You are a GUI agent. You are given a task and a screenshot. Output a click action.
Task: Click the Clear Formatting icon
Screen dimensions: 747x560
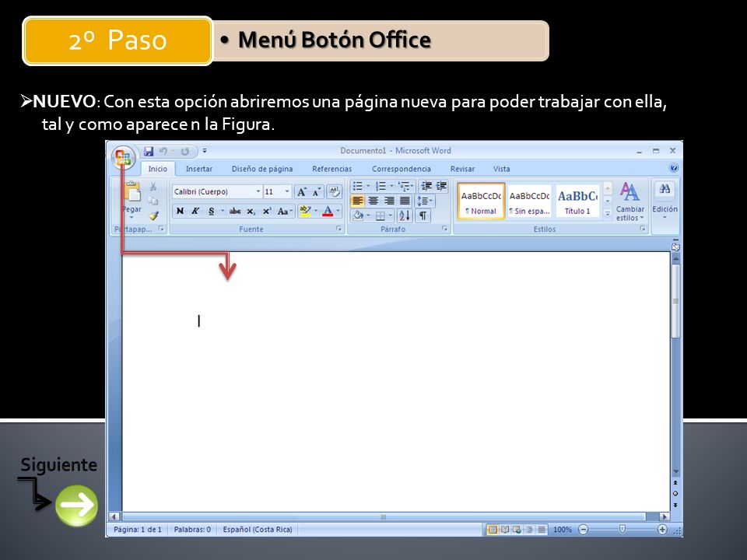point(334,191)
